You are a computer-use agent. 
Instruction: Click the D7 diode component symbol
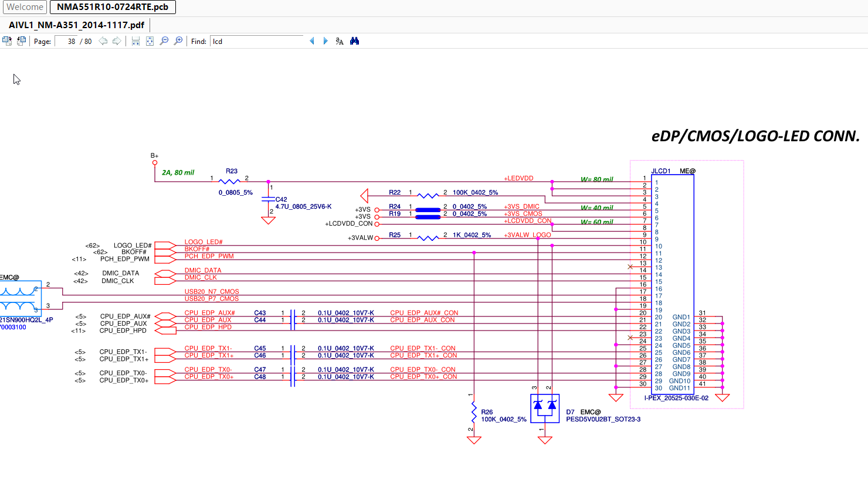click(x=545, y=408)
